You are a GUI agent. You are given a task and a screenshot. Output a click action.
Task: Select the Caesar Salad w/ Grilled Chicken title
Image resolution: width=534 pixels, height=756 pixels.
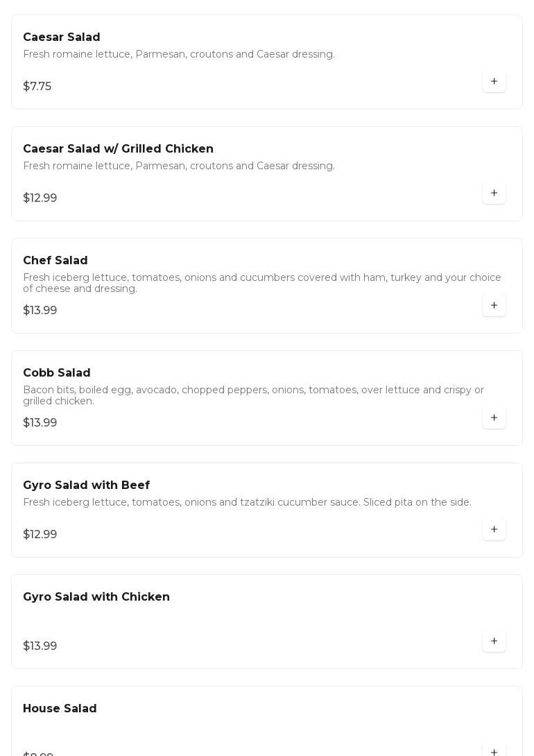pos(118,149)
